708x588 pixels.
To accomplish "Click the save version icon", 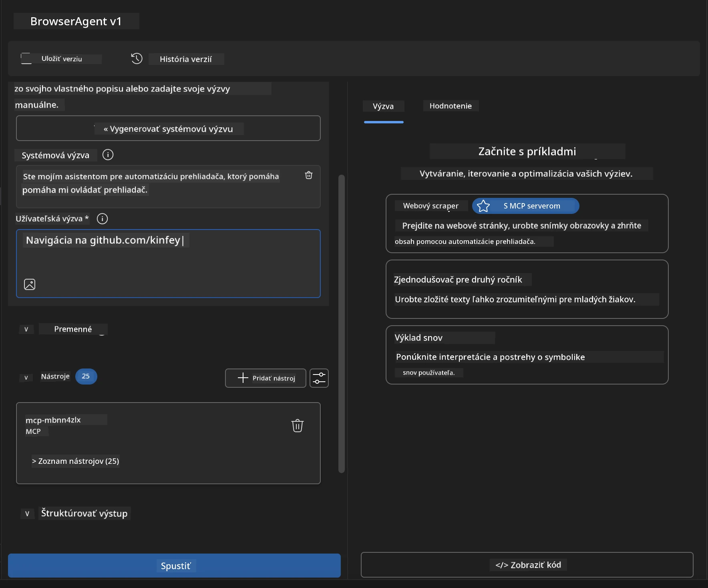I will click(x=26, y=58).
